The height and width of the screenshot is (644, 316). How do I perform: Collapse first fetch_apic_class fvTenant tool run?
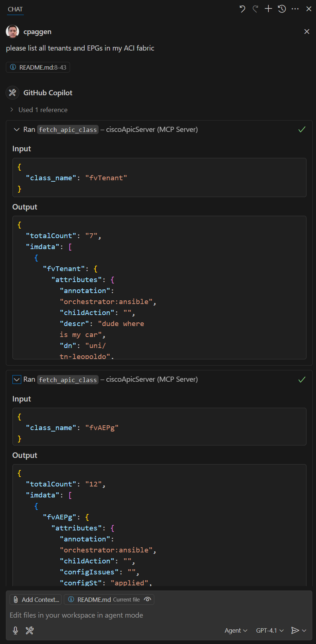point(16,130)
